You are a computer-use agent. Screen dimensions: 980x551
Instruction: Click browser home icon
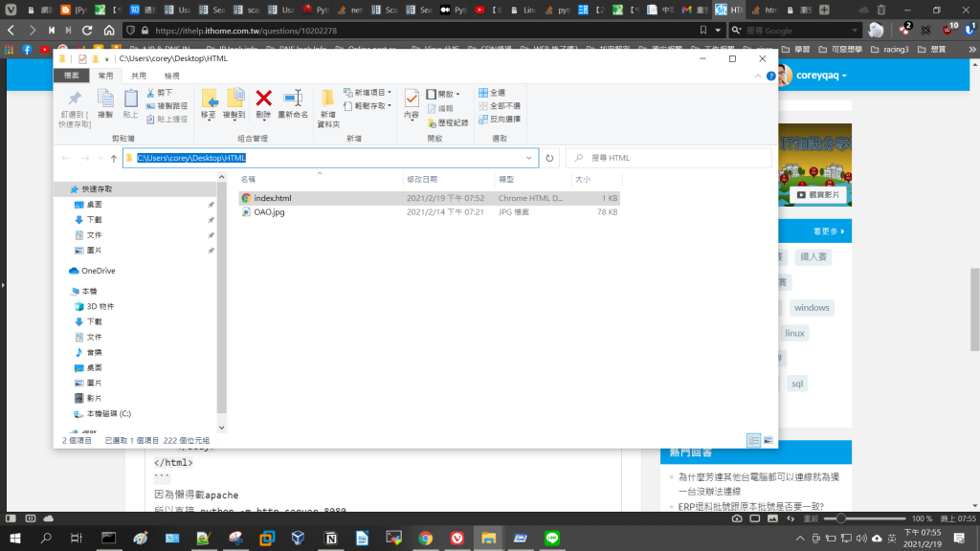coord(109,30)
